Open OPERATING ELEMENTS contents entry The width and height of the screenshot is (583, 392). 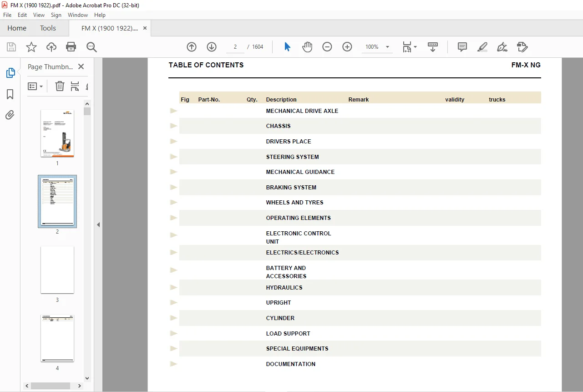299,218
